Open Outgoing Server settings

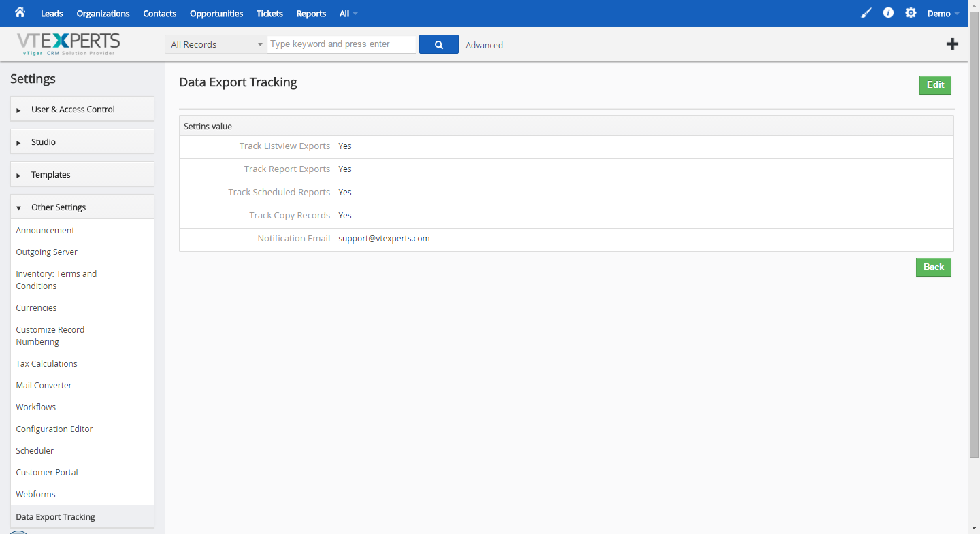(x=47, y=252)
